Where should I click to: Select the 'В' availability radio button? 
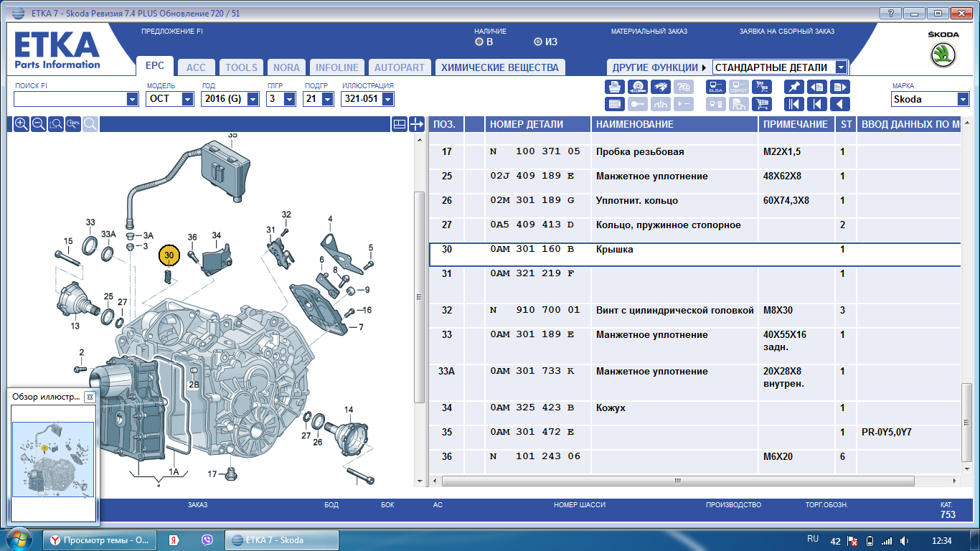tap(479, 42)
